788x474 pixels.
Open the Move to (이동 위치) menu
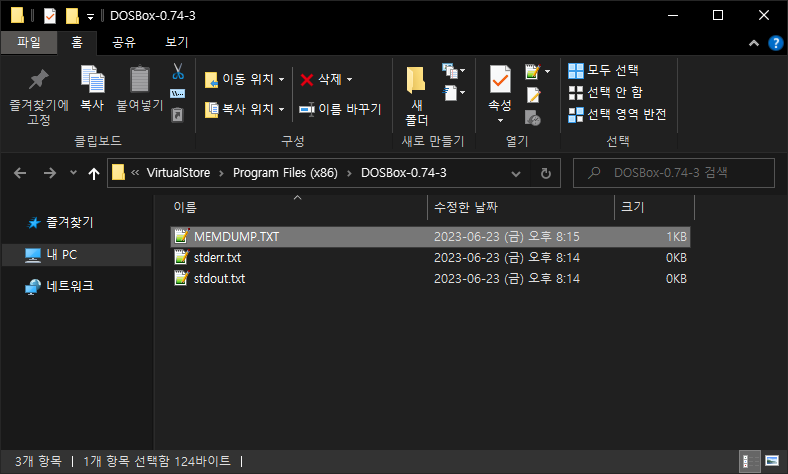[x=245, y=79]
